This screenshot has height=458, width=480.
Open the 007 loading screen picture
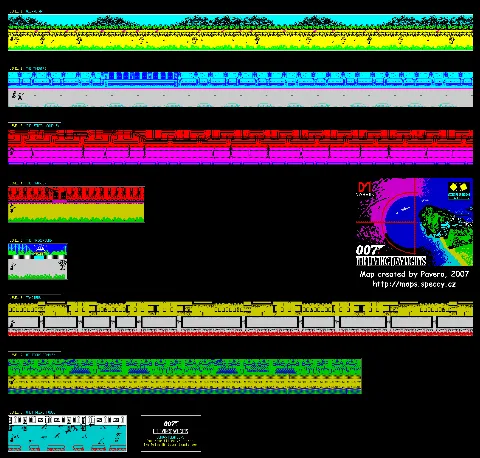click(x=414, y=222)
